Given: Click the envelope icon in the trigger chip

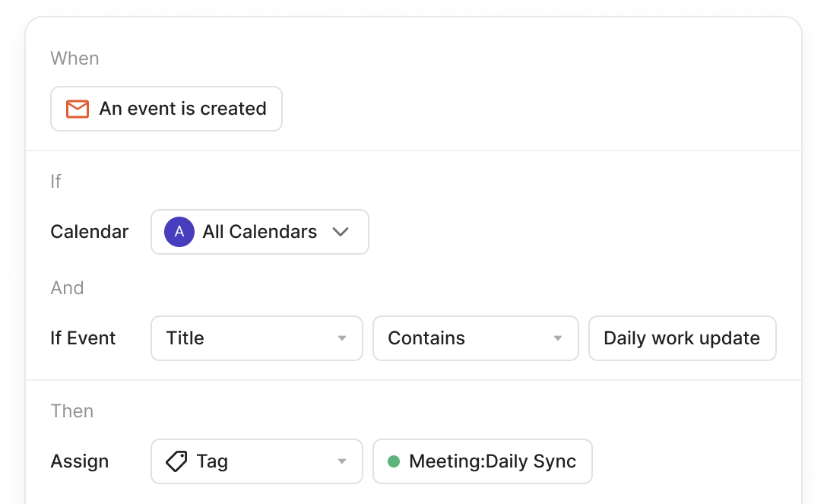Looking at the screenshot, I should (x=78, y=109).
